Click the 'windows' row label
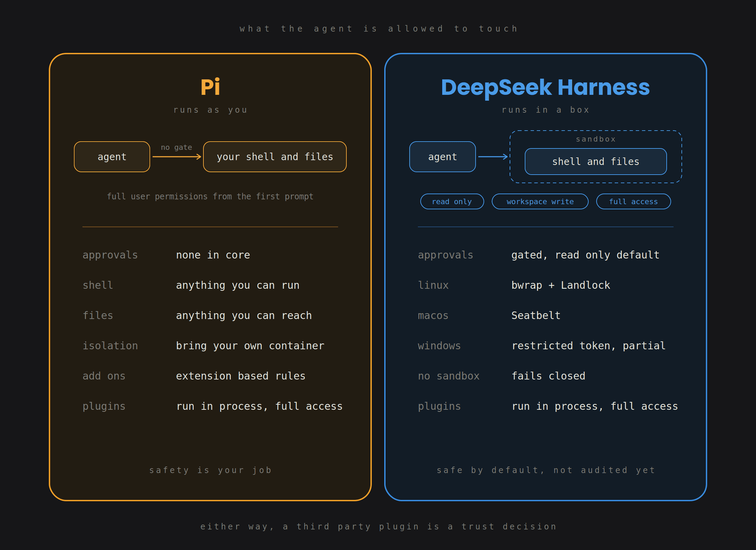Screen dimensions: 756x550 [x=439, y=346]
